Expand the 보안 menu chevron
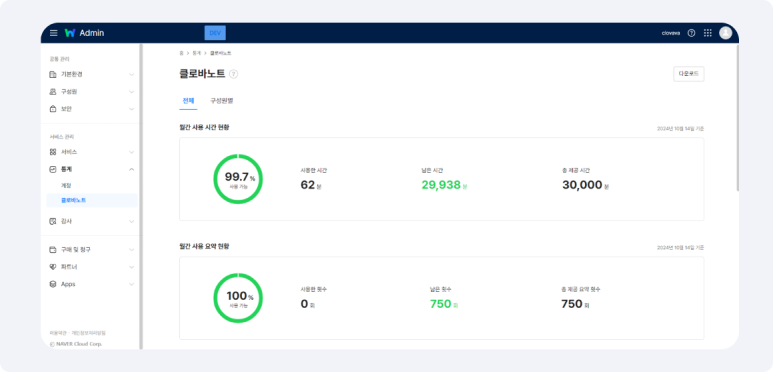This screenshot has width=773, height=372. tap(132, 109)
